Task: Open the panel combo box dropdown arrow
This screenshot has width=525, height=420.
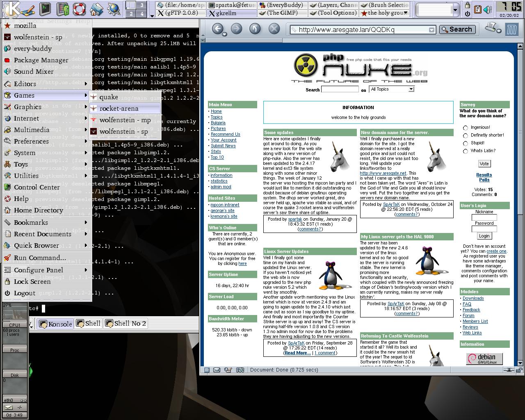Action: click(x=455, y=9)
